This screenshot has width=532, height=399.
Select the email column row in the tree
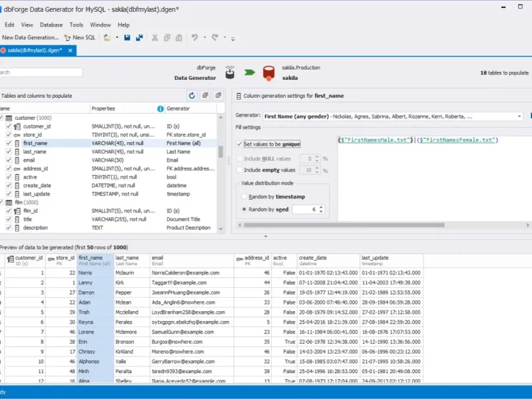29,160
